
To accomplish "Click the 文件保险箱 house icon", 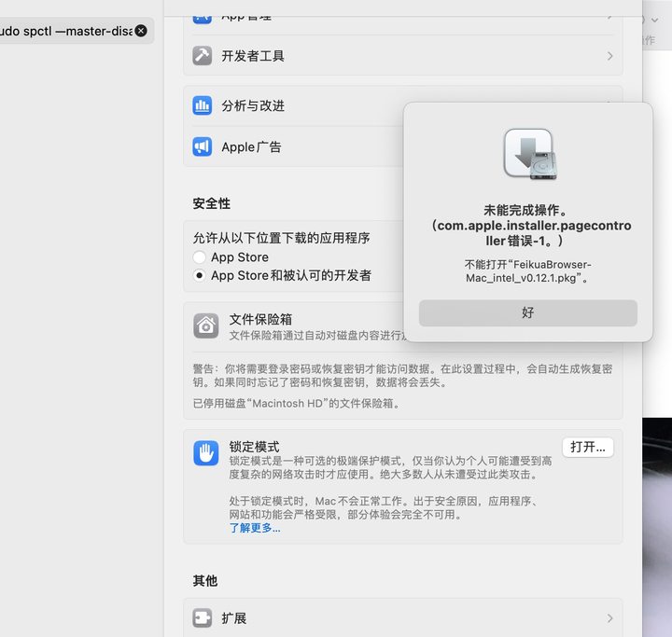I will (x=206, y=325).
